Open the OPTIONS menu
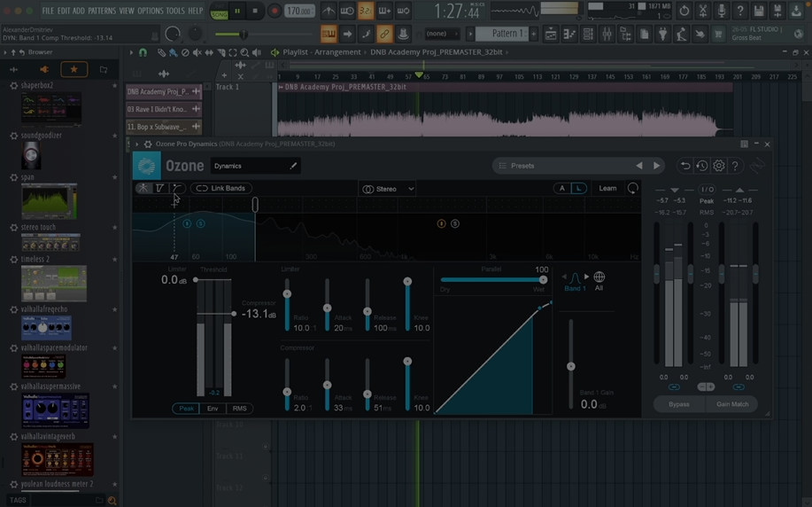 [x=151, y=11]
